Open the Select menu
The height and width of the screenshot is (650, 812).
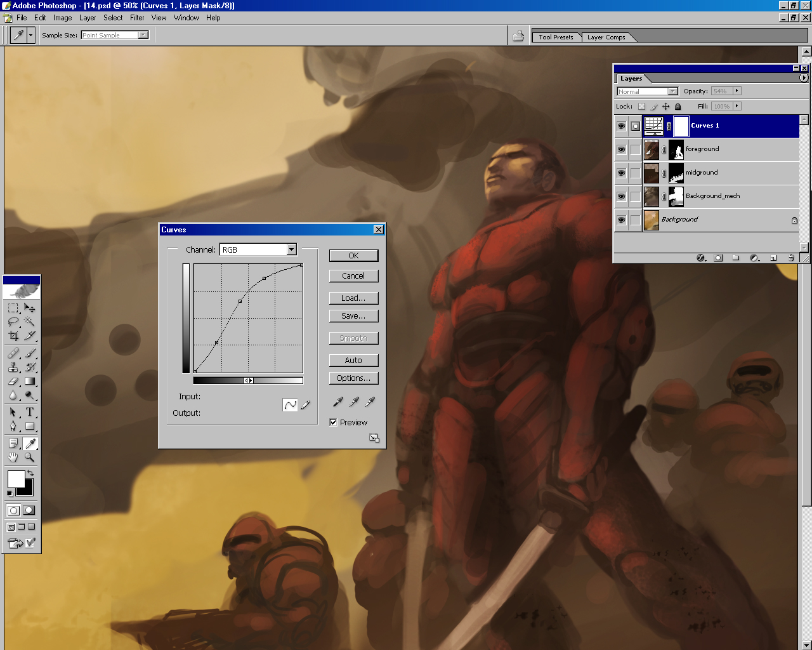point(113,18)
